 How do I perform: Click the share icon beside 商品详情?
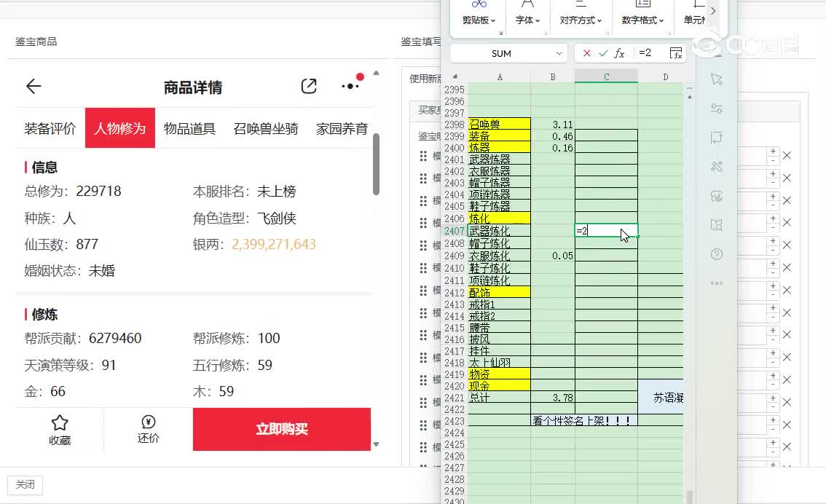tap(309, 86)
